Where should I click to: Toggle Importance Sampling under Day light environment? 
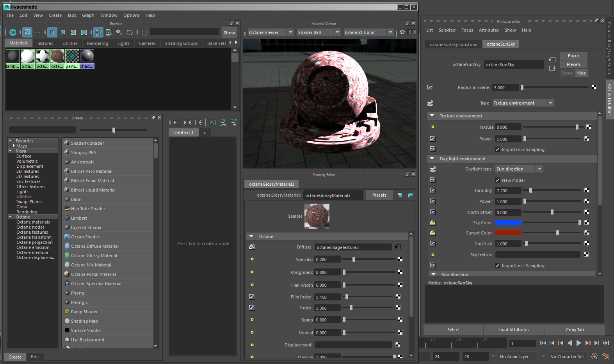tap(497, 266)
